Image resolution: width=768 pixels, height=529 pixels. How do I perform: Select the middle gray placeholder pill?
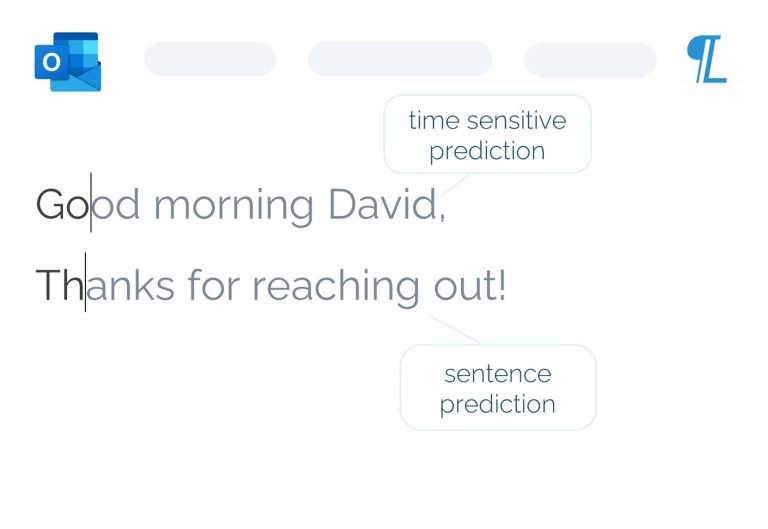399,59
